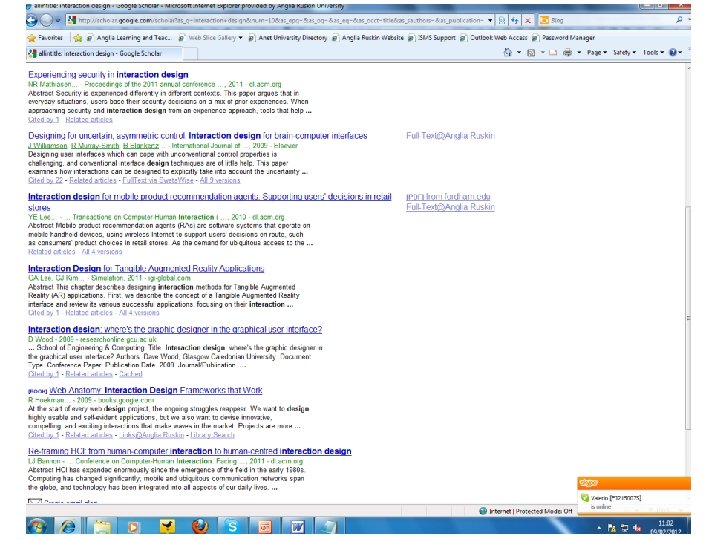
Task: Open the orange app icon next to Skype in taskbar
Action: coord(264,526)
